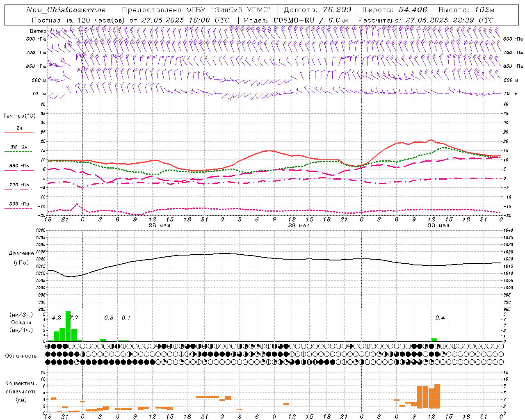
Task: Click the red '2м' legend line sample
Action: click(x=19, y=133)
